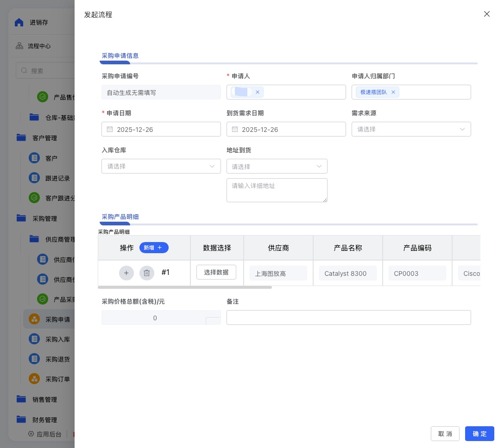Click the plus icon in row #1
Screen dimensions: 498x448
coord(126,273)
